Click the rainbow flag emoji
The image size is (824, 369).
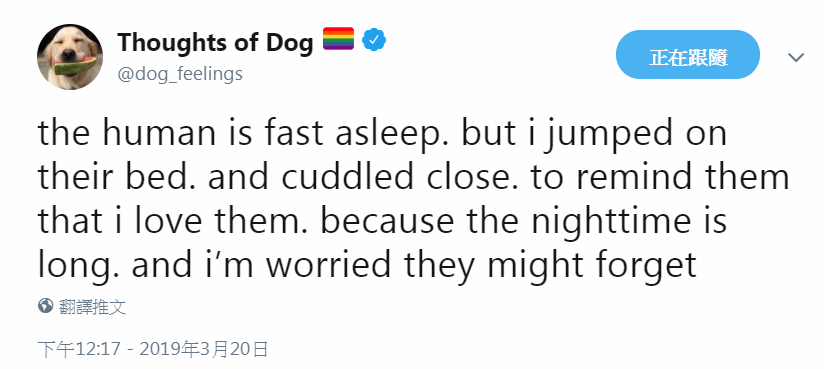click(x=338, y=39)
